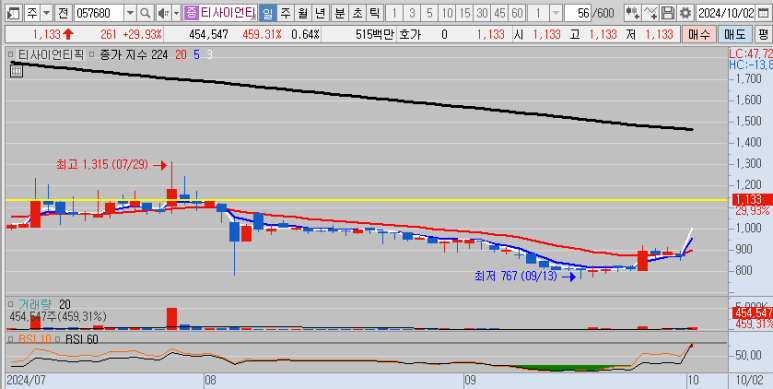Click the stock code field 057680
This screenshot has height=389, width=773.
(99, 13)
